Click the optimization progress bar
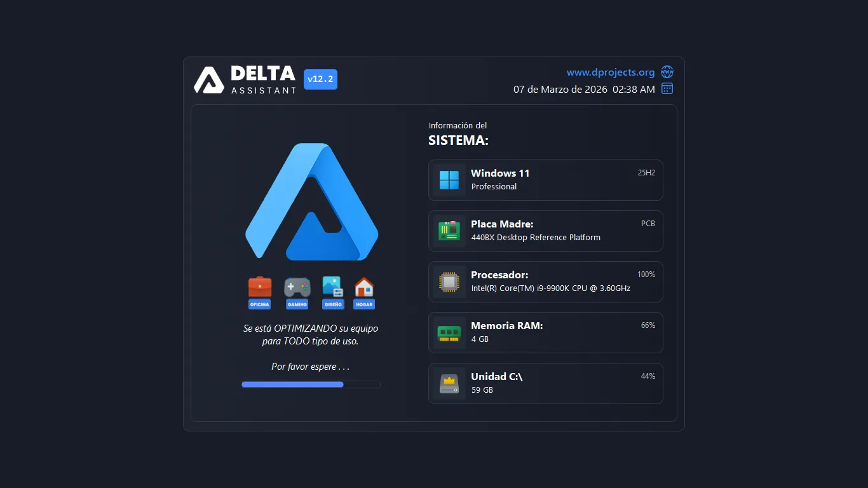This screenshot has width=868, height=488. pos(311,384)
